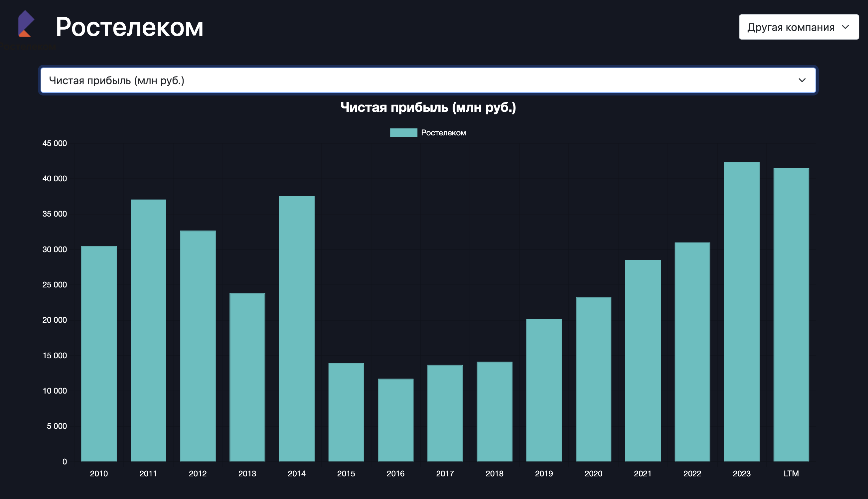The width and height of the screenshot is (868, 499).
Task: Select the 2013 bar in chart
Action: 247,377
